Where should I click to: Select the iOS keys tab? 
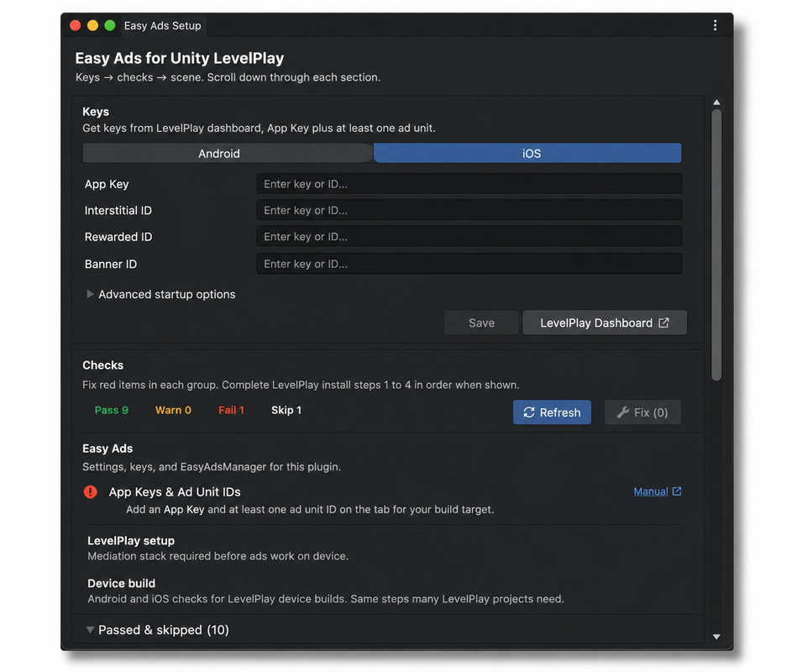coord(527,153)
